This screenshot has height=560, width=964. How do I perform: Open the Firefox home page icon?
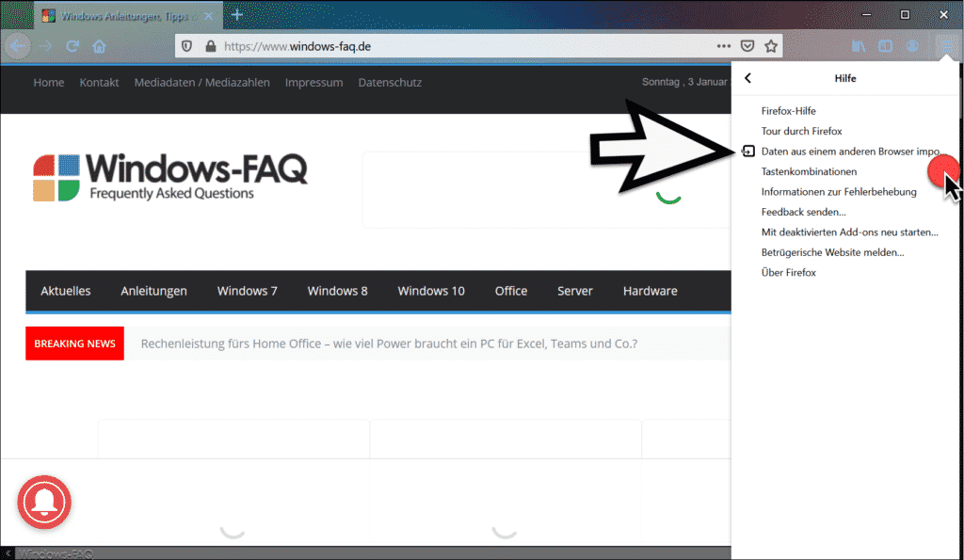(x=99, y=46)
